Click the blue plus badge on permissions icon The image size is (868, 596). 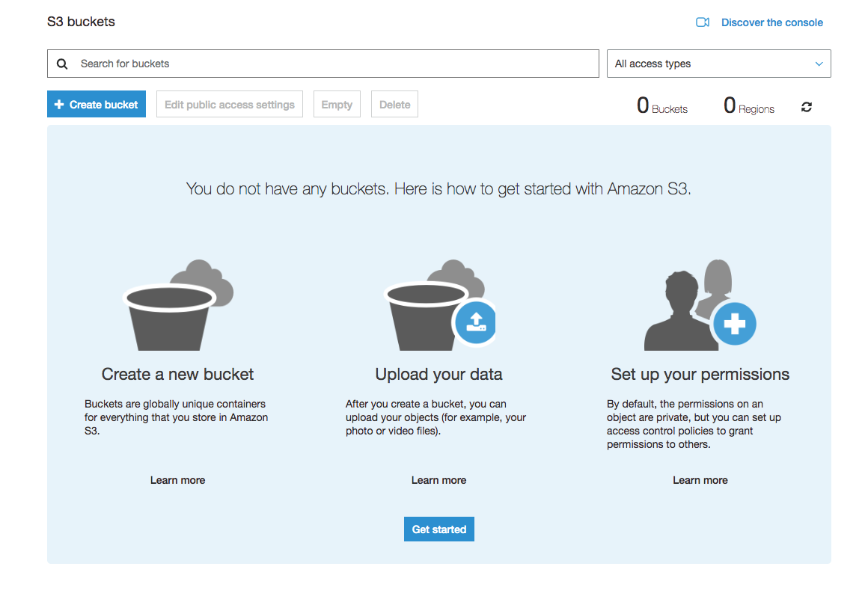click(x=734, y=324)
